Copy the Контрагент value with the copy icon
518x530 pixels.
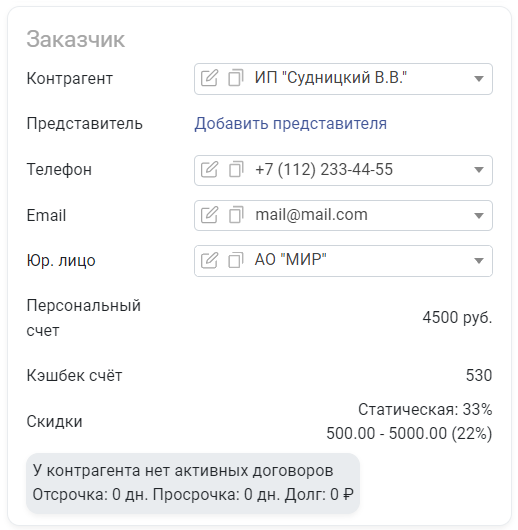(236, 78)
